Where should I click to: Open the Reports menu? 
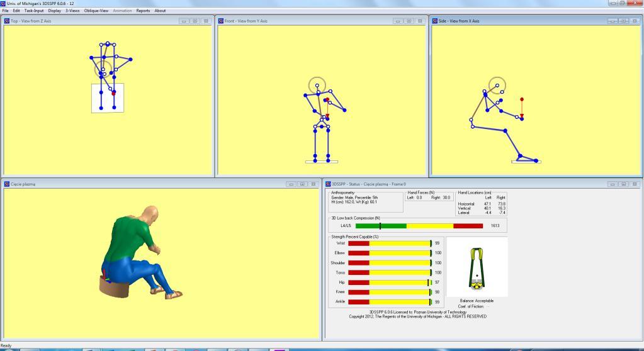point(143,11)
